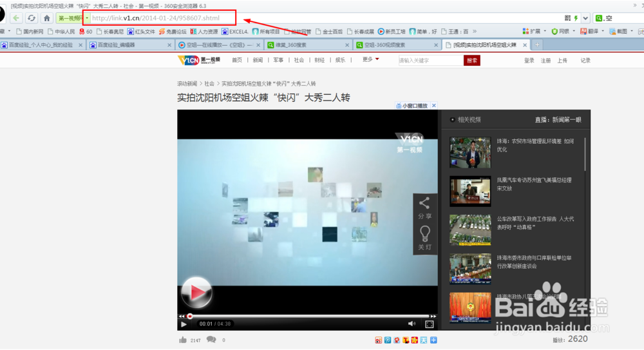The height and width of the screenshot is (350, 644).
Task: Click the 小窗口播放 mini window button
Action: (412, 106)
